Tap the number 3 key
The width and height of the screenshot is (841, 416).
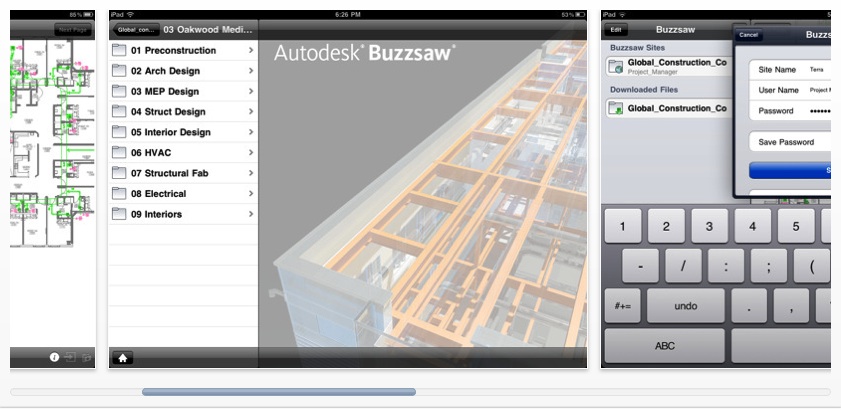coord(709,226)
